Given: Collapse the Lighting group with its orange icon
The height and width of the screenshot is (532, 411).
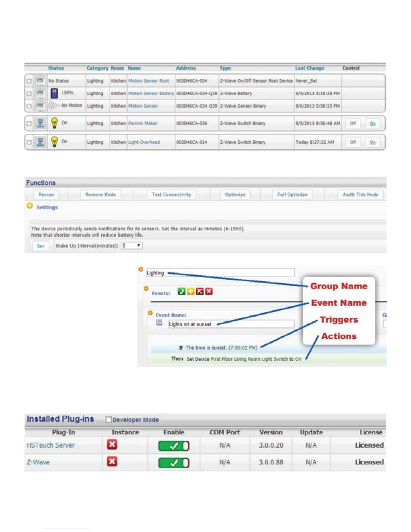Looking at the screenshot, I should click(x=141, y=269).
